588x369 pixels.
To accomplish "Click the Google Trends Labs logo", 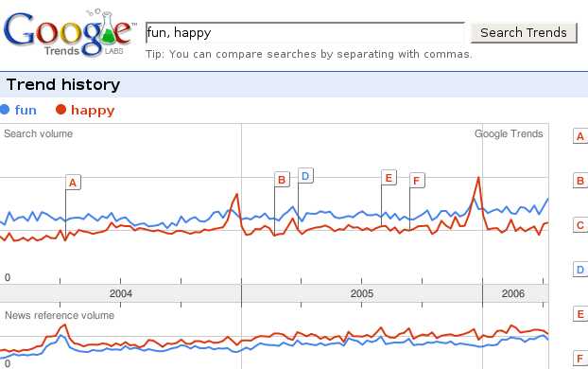I will pyautogui.click(x=68, y=33).
